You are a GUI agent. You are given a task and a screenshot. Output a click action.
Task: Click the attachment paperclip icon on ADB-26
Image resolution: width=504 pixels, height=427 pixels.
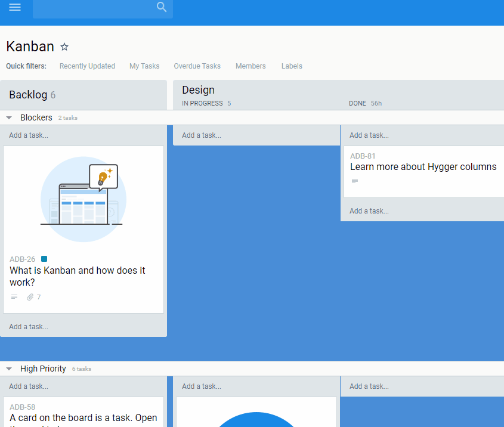30,297
